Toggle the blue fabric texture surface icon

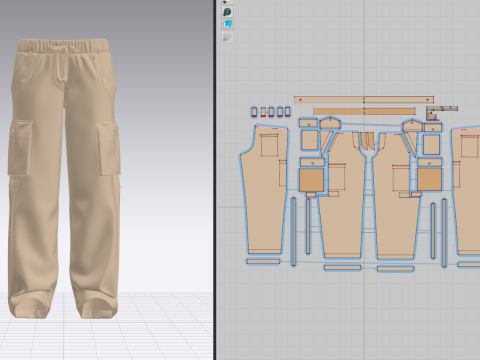coord(227,24)
